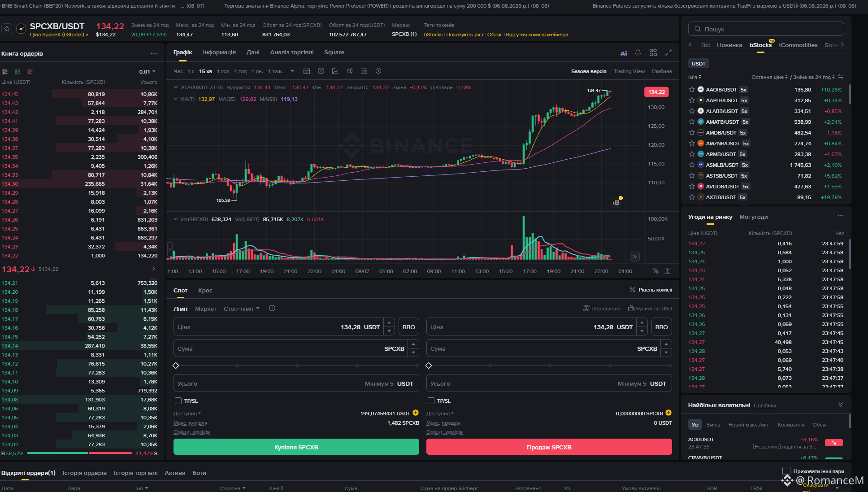Expand chart to fullscreen
The image size is (868, 492).
click(x=668, y=53)
